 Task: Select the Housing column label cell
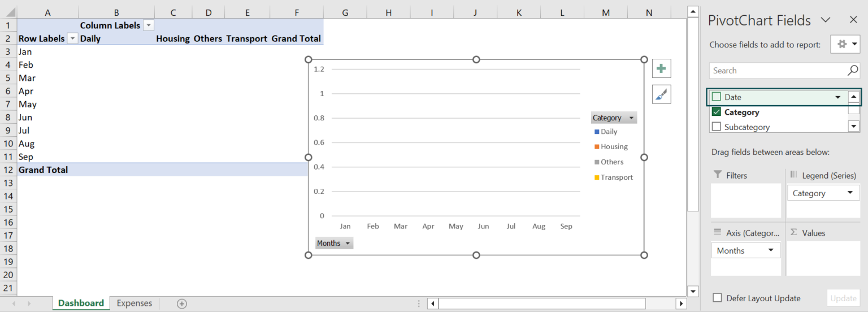click(x=173, y=38)
